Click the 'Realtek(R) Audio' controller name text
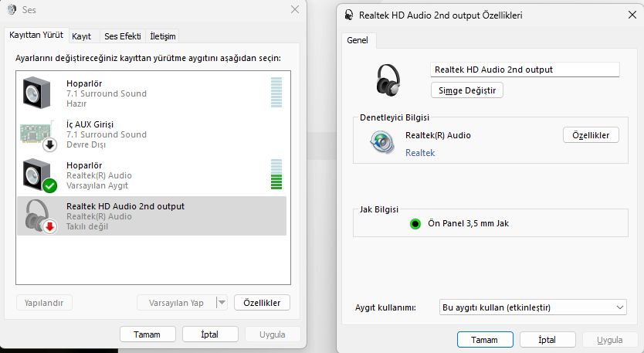 [438, 135]
